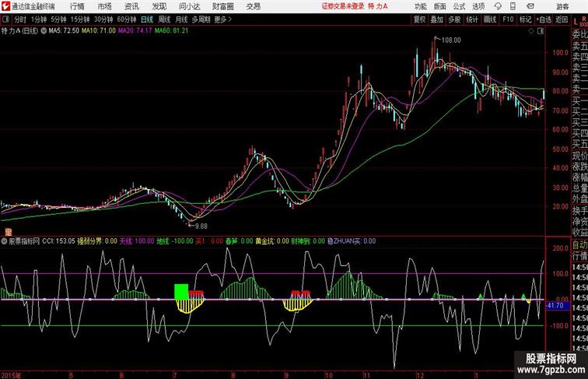Open the 行情 menu
This screenshot has height=379, width=588.
point(77,6)
